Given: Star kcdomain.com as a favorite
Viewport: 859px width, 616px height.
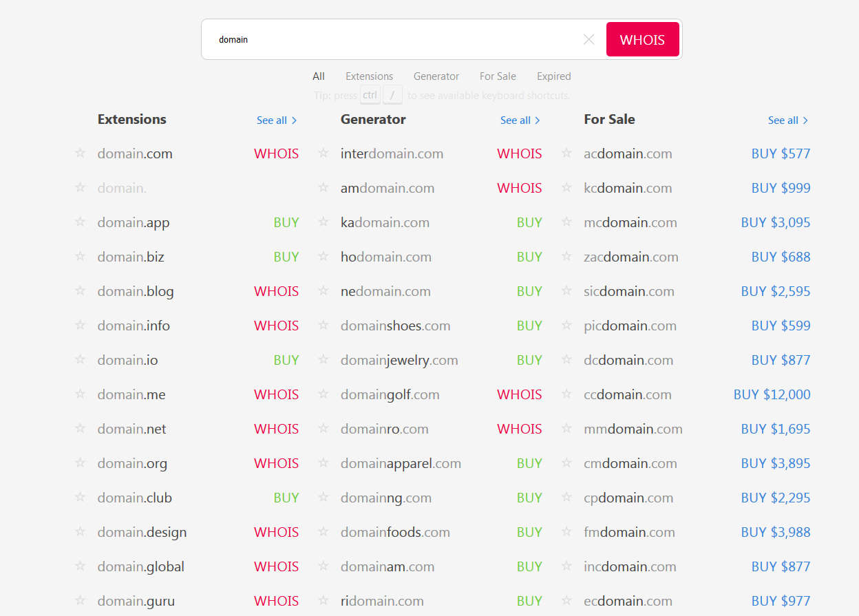Looking at the screenshot, I should (x=566, y=187).
